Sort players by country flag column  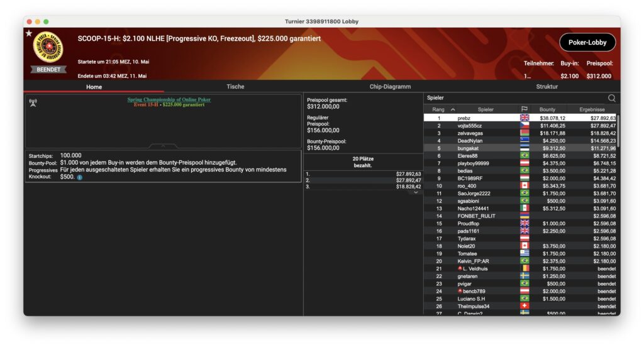[x=524, y=109]
